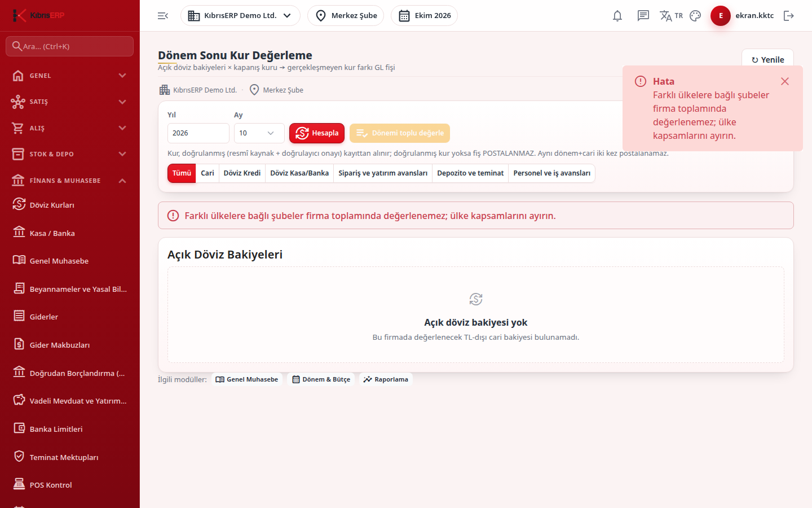Open notifications bell icon

[617, 16]
